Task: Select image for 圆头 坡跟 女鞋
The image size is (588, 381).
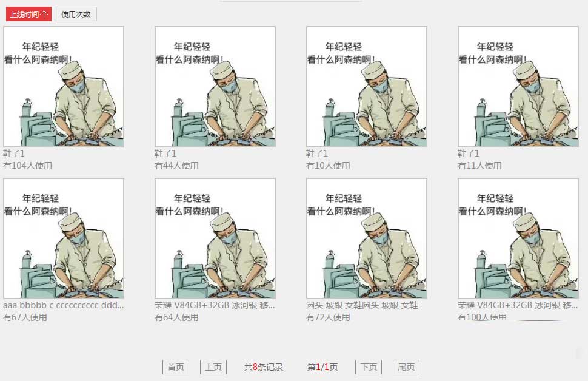Action: point(367,238)
